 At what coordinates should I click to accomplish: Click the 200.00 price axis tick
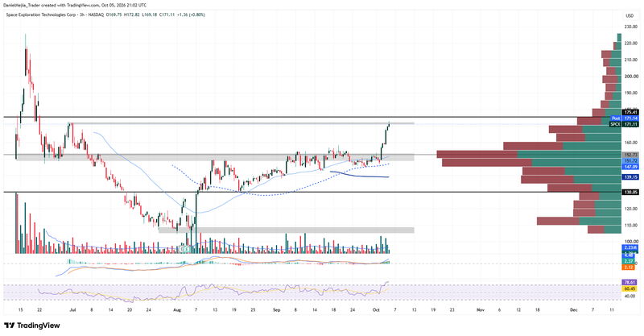pyautogui.click(x=631, y=76)
